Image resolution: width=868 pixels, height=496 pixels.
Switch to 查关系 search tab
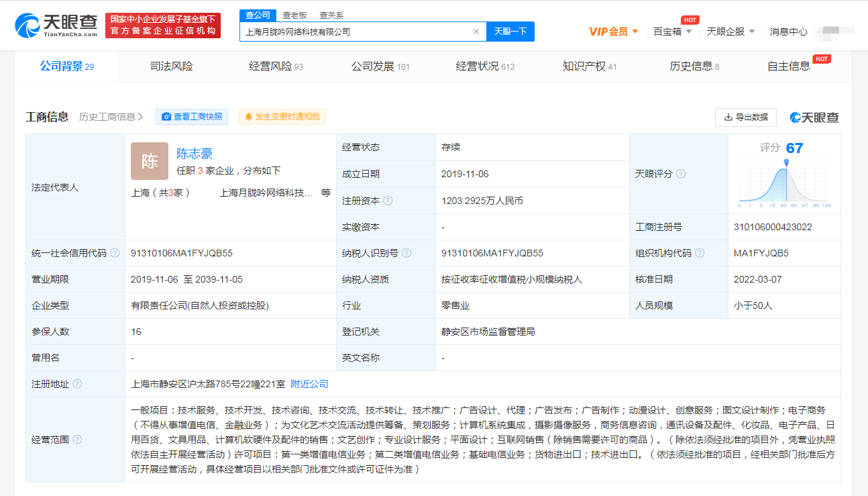331,15
